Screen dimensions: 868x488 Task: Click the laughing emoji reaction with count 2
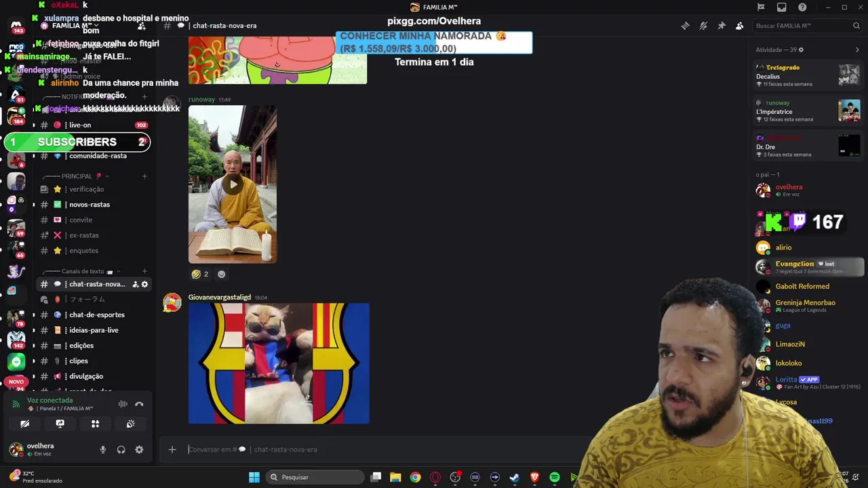coord(200,274)
